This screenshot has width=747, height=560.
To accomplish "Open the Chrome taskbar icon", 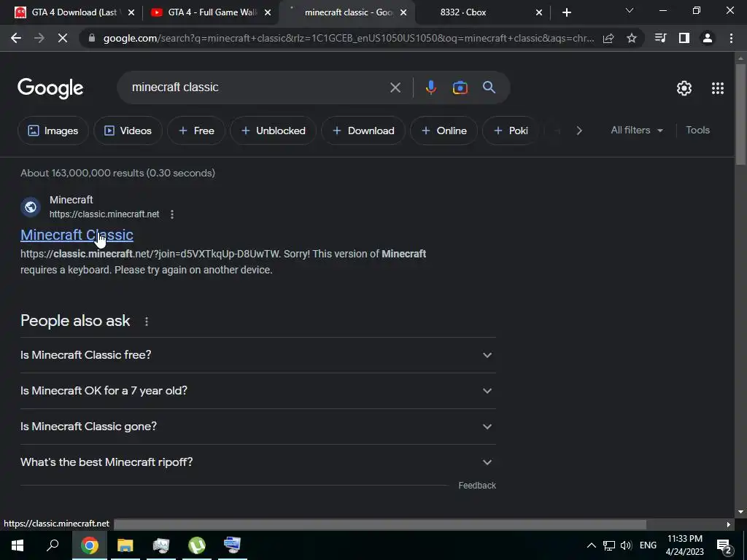I will click(90, 545).
